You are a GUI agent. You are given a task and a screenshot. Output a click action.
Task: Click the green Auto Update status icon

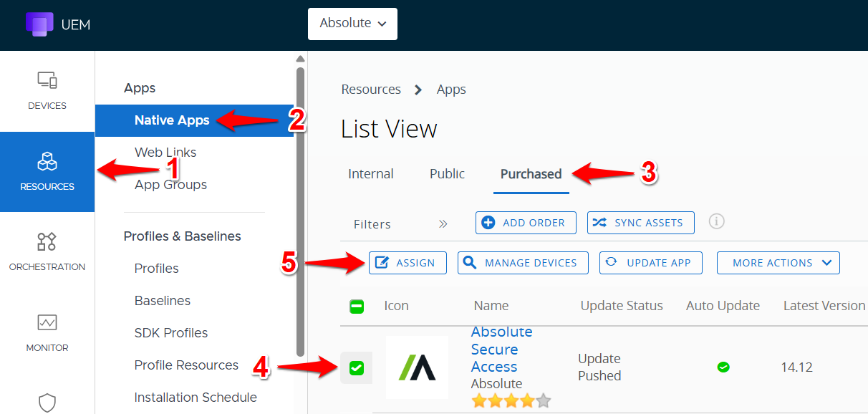(x=723, y=367)
